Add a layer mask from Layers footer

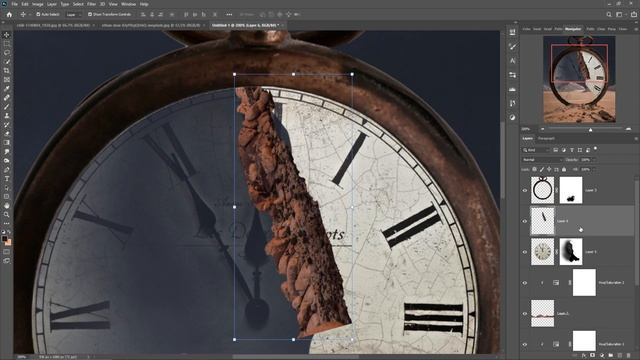[x=593, y=356]
